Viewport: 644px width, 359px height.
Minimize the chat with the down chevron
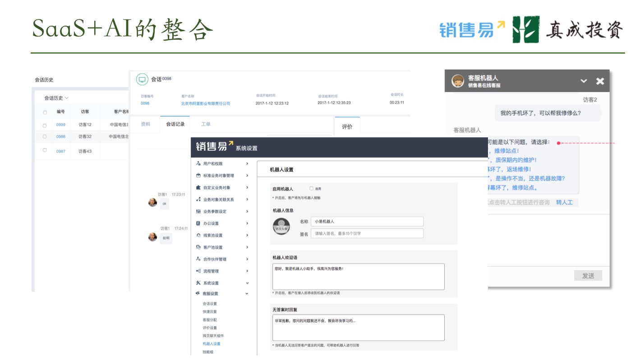coord(584,81)
